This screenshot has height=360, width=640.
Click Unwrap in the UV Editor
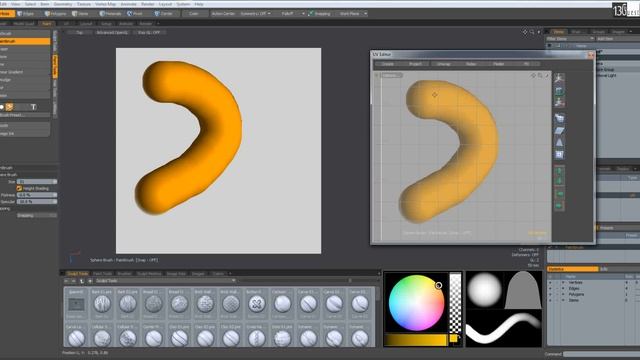click(443, 64)
